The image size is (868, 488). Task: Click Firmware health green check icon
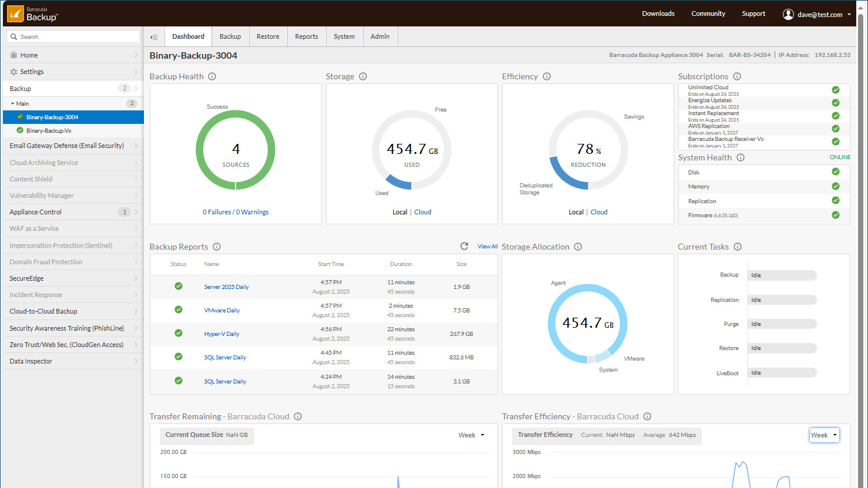click(x=835, y=215)
